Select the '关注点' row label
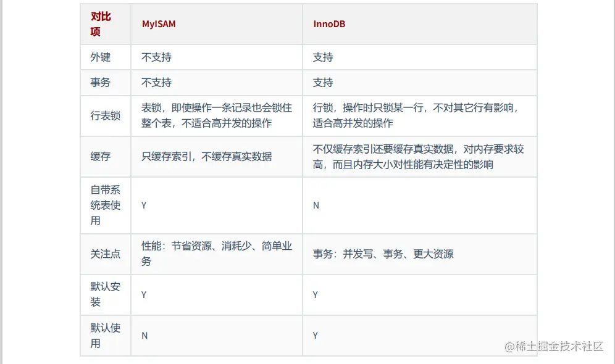Image resolution: width=615 pixels, height=364 pixels. click(105, 254)
